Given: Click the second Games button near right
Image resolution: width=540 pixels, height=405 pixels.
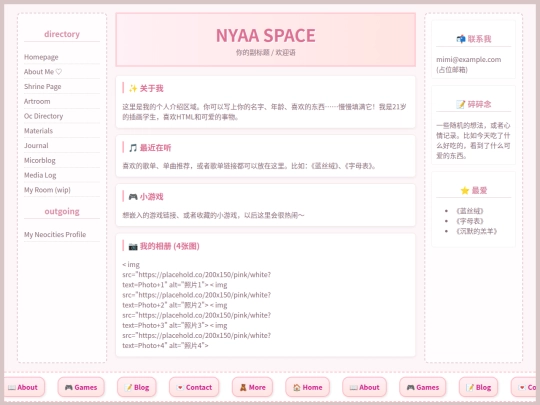Looking at the screenshot, I should point(423,387).
